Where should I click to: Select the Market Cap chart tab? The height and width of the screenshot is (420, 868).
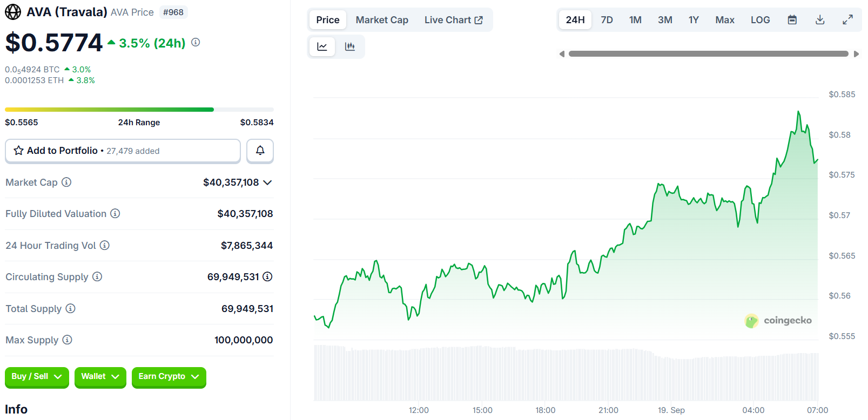pyautogui.click(x=382, y=20)
